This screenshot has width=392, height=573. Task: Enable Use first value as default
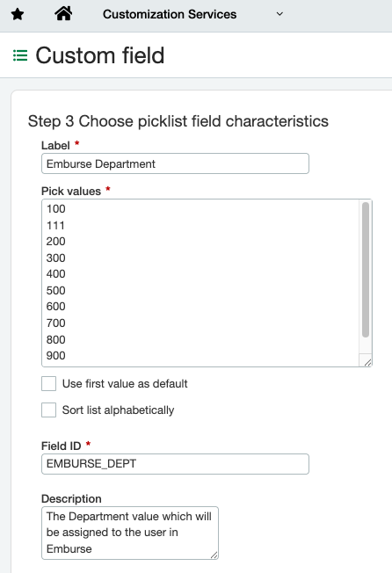coord(48,384)
